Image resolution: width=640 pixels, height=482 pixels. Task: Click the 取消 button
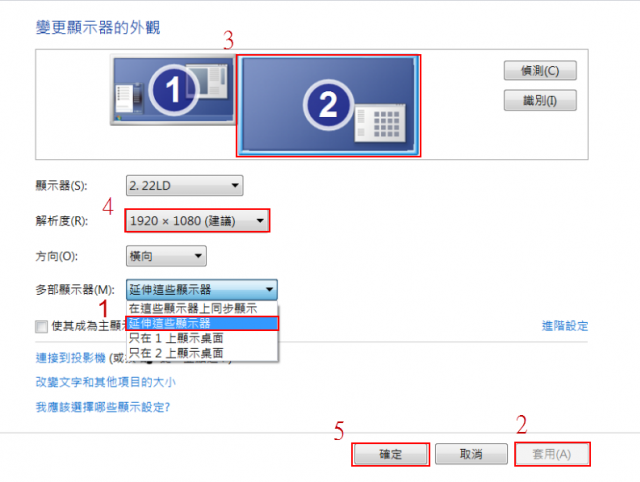click(x=471, y=454)
